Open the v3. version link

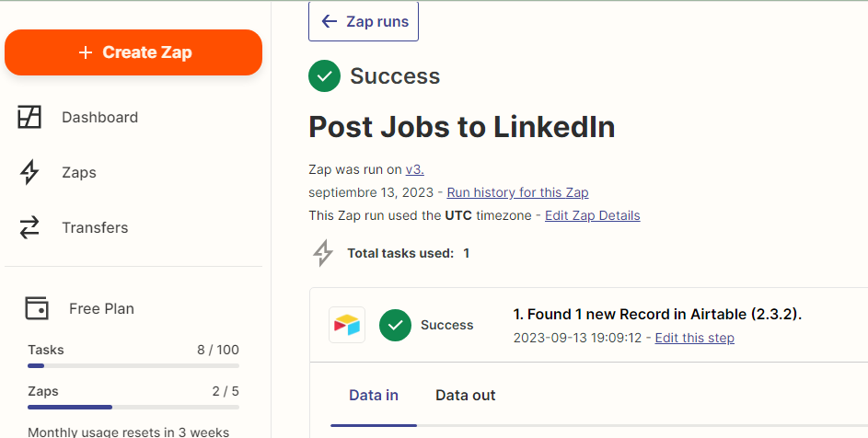[x=415, y=169]
